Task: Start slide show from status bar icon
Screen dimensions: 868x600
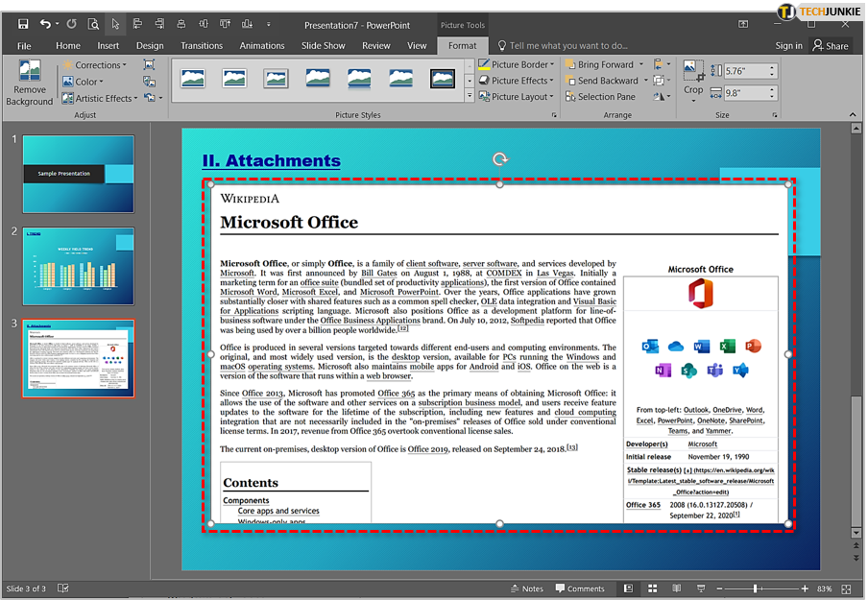Action: [x=701, y=588]
